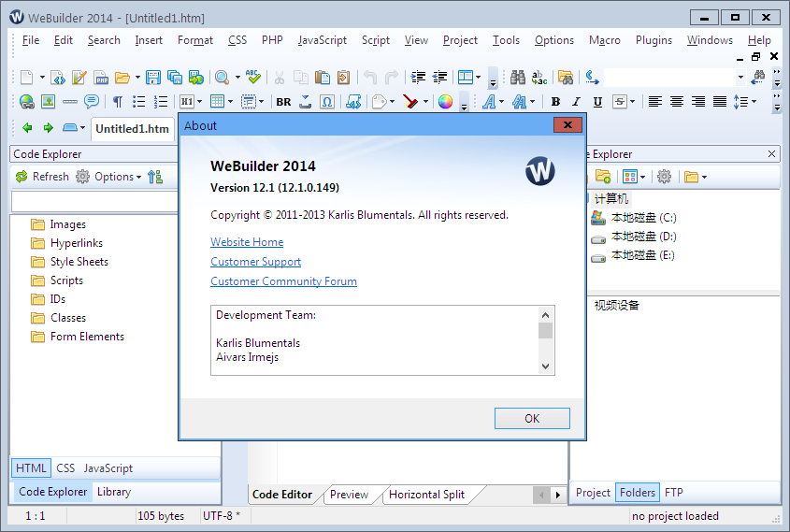Run the ABC spell check icon
This screenshot has width=790, height=532.
point(253,78)
